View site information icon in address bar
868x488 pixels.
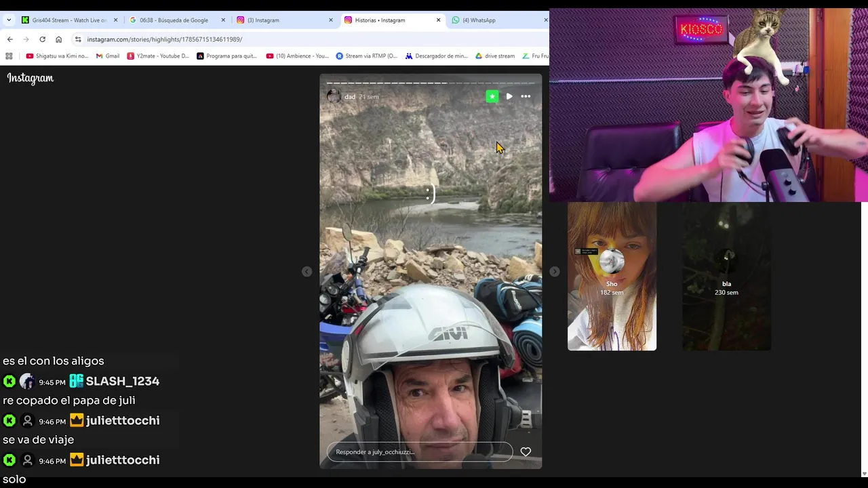pyautogui.click(x=78, y=39)
